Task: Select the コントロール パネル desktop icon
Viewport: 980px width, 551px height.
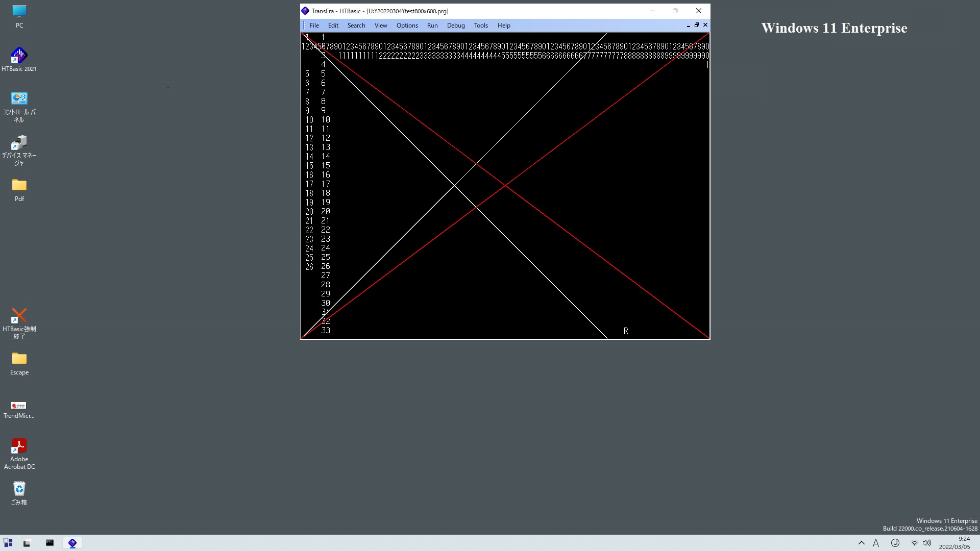Action: click(x=19, y=107)
